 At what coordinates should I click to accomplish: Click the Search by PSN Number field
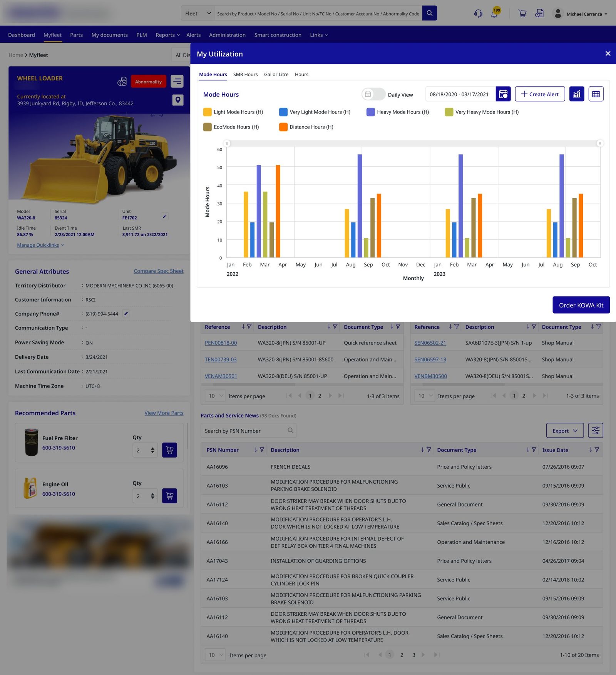coord(248,430)
